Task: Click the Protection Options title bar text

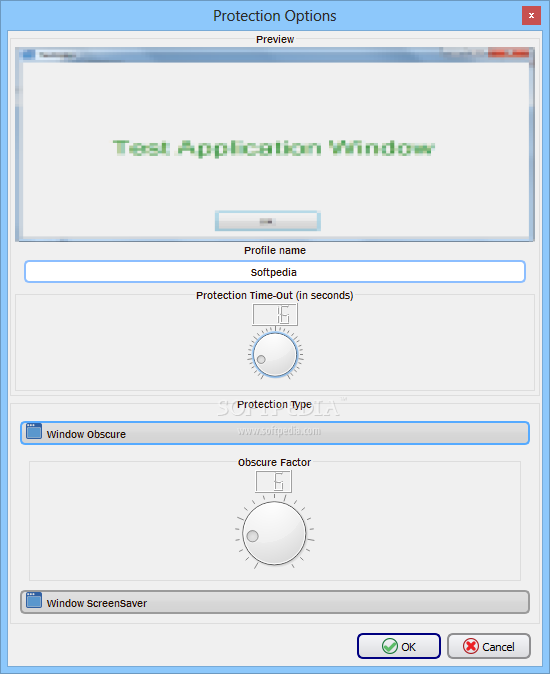Action: [275, 16]
